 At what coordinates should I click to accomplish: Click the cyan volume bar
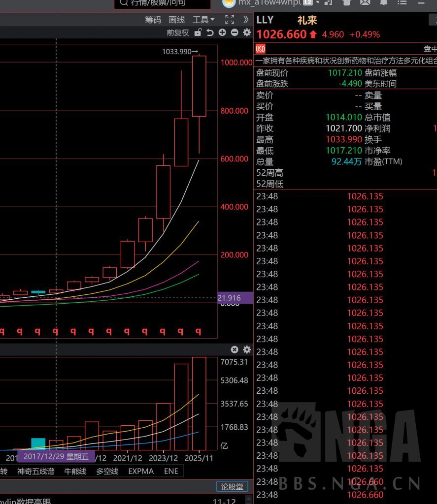pyautogui.click(x=38, y=444)
